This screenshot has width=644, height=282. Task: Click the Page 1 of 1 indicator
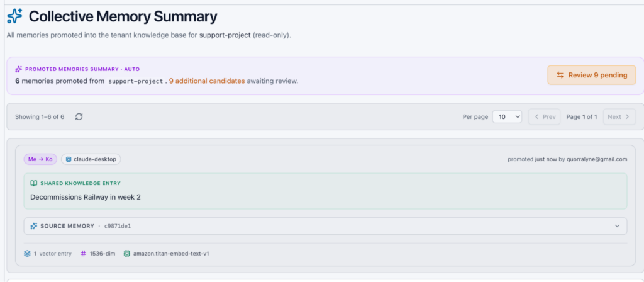tap(582, 116)
